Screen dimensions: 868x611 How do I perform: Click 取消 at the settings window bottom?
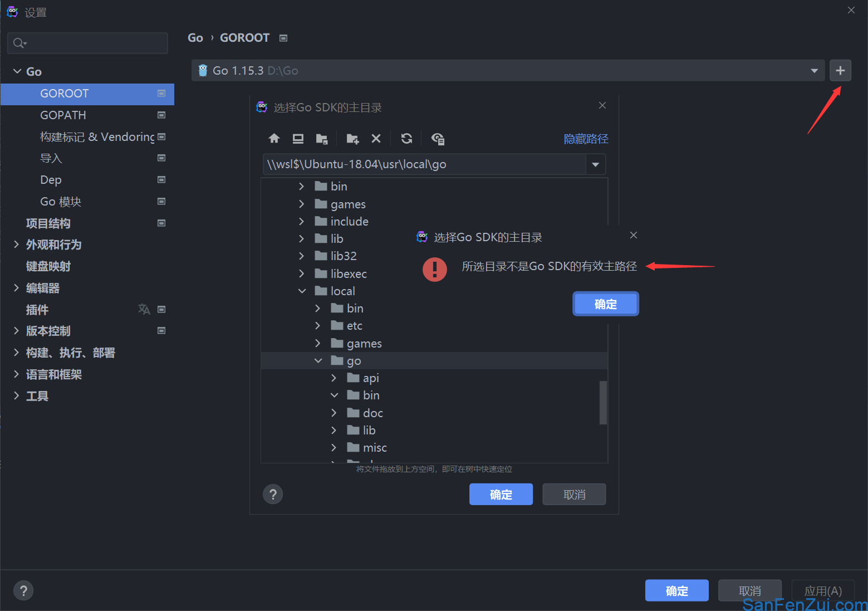pos(750,590)
